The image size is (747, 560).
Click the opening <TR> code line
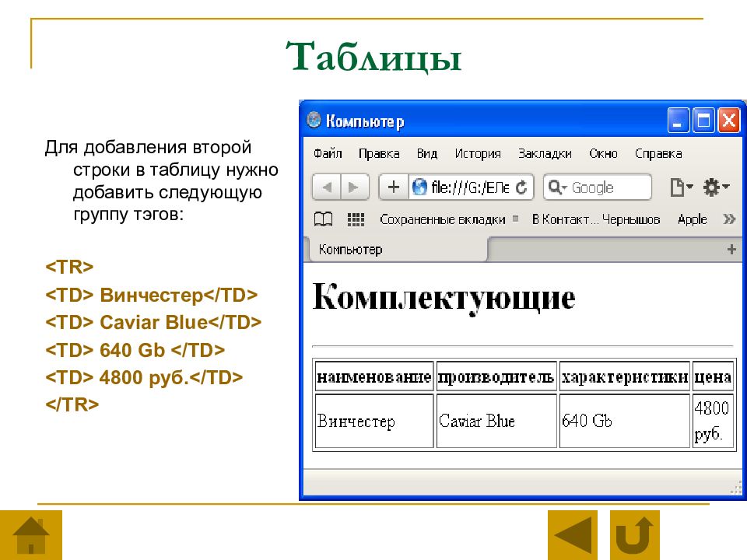69,267
